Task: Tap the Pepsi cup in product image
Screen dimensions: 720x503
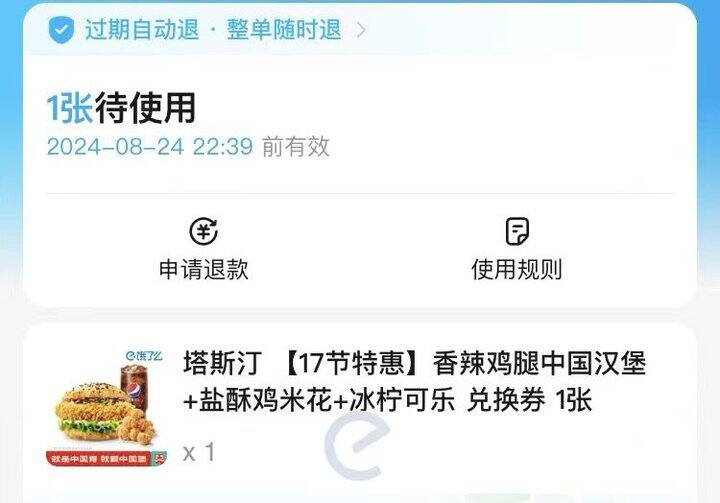Action: tap(135, 387)
